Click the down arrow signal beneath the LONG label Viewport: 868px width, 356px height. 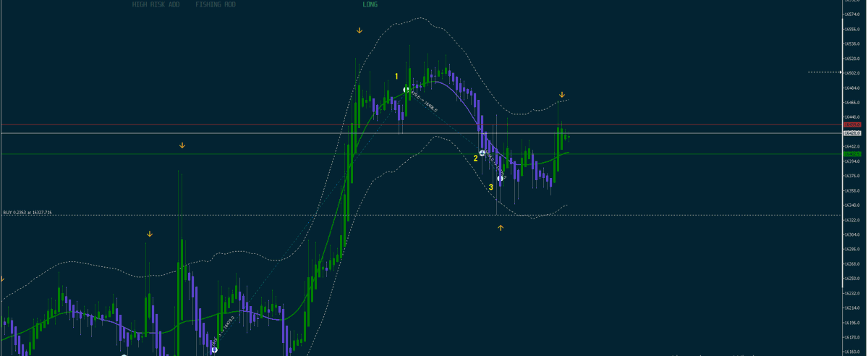click(359, 30)
